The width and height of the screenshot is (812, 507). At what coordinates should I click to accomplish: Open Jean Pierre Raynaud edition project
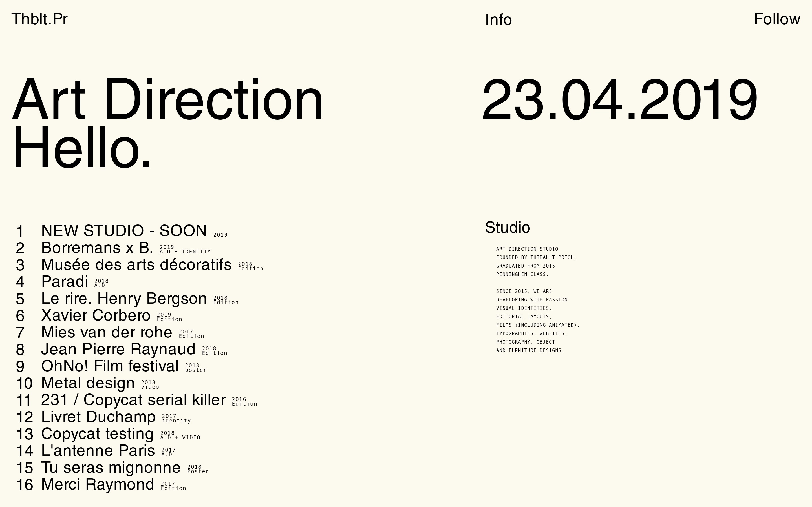[118, 349]
